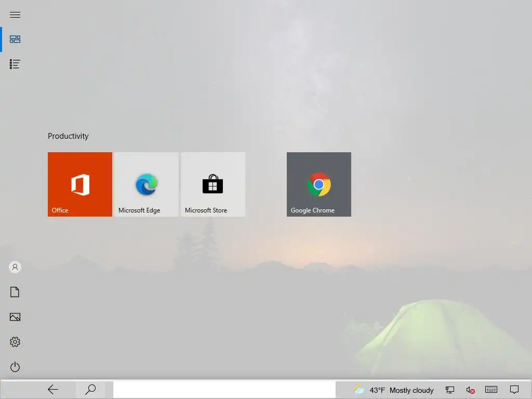This screenshot has width=532, height=399.
Task: Open the user account icon
Action: click(15, 267)
